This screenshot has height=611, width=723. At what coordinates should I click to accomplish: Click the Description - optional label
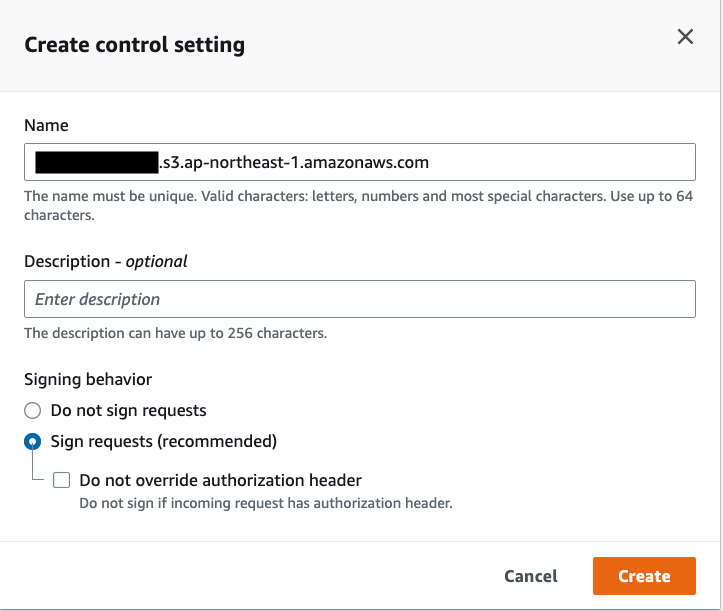pyautogui.click(x=106, y=261)
